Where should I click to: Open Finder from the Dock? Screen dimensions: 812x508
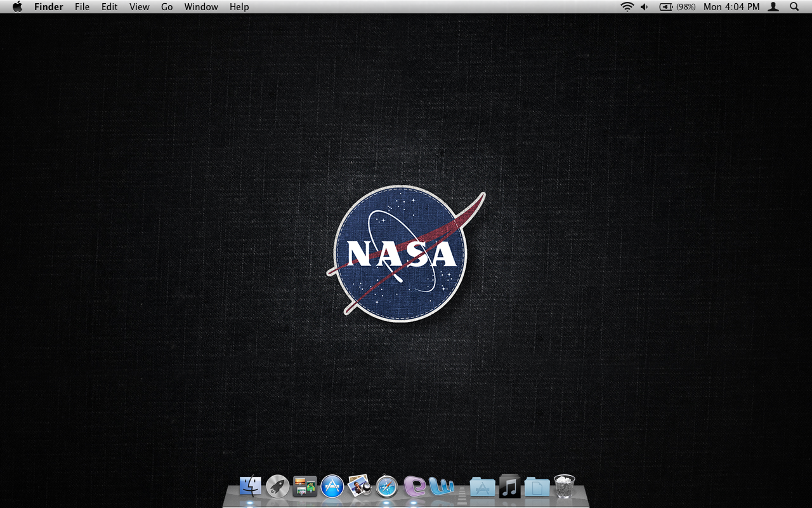pos(250,486)
